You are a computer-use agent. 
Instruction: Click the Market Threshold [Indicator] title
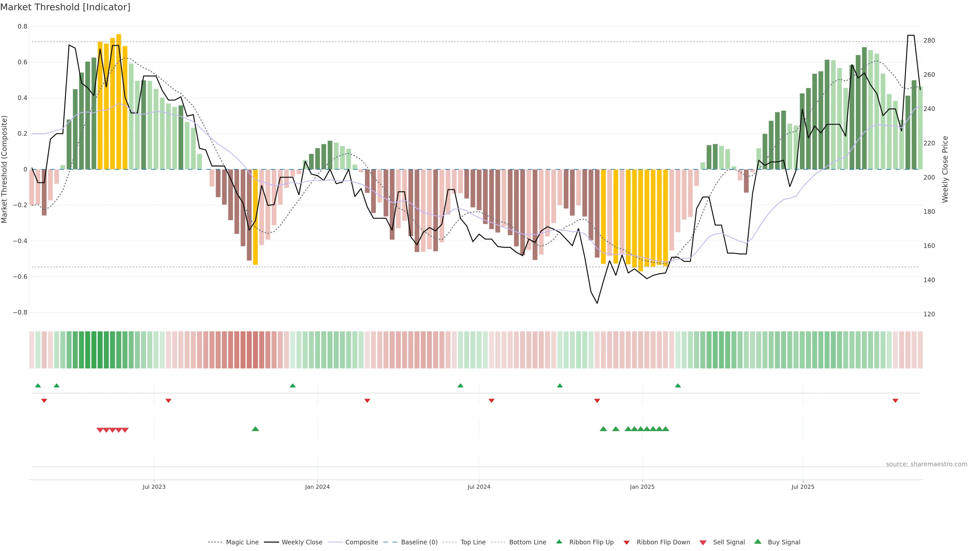tap(65, 7)
